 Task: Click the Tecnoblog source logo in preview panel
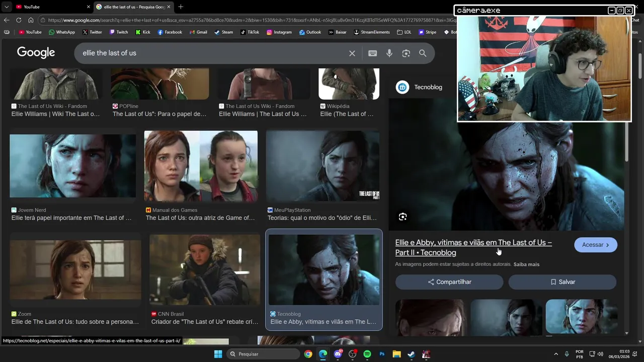403,87
